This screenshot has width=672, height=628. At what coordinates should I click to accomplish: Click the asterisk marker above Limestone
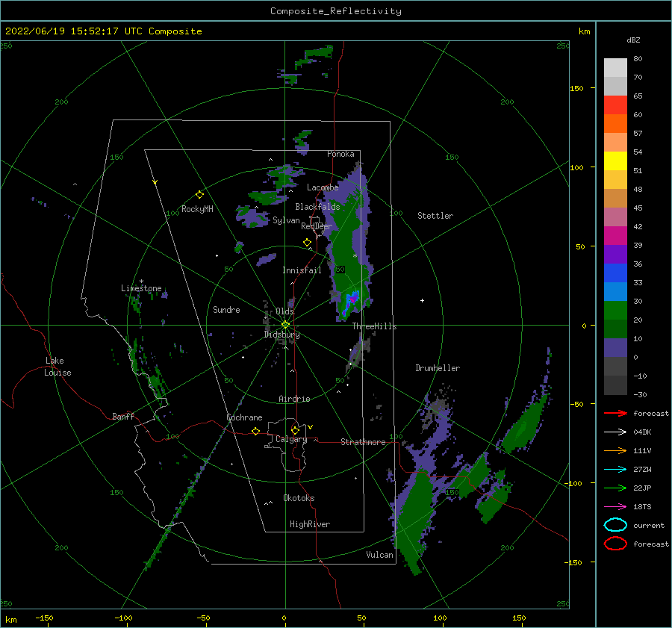pos(141,282)
